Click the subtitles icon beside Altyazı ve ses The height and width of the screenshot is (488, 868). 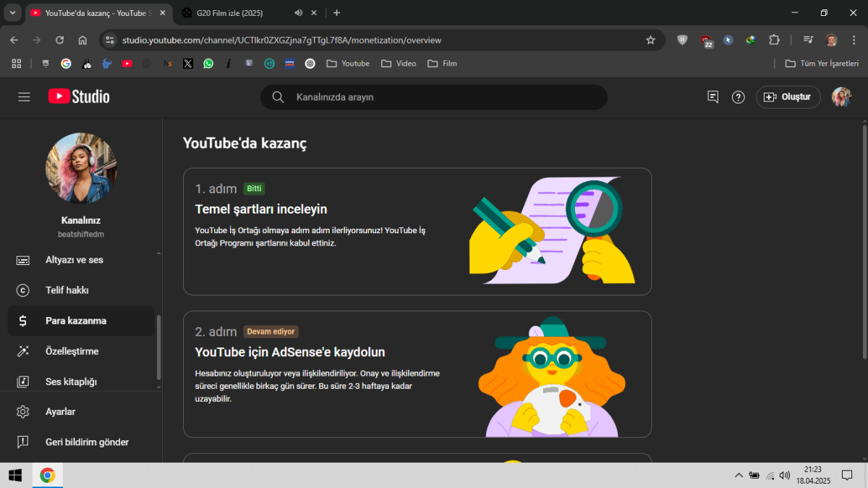[x=23, y=260]
